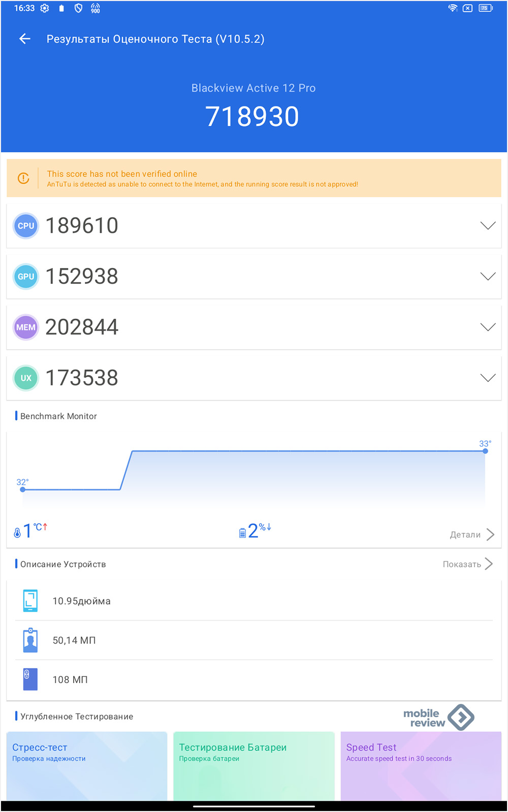508x812 pixels.
Task: Open Детали benchmark monitor details
Action: pos(472,534)
